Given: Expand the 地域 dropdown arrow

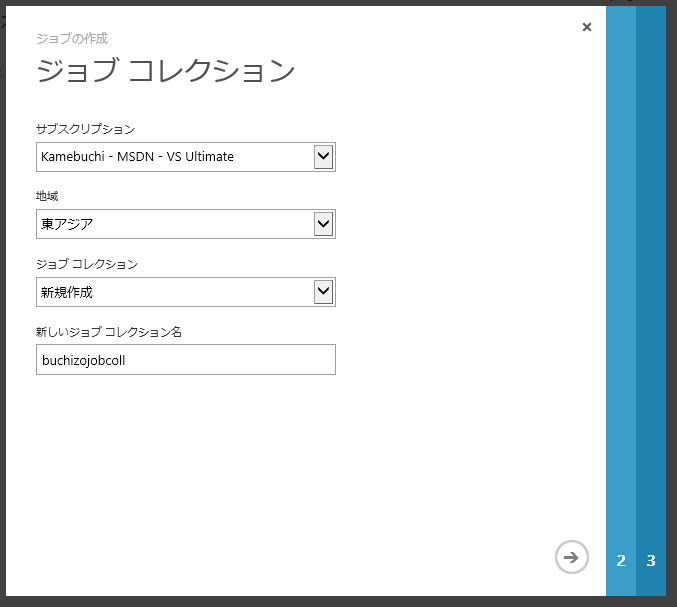Looking at the screenshot, I should (322, 224).
